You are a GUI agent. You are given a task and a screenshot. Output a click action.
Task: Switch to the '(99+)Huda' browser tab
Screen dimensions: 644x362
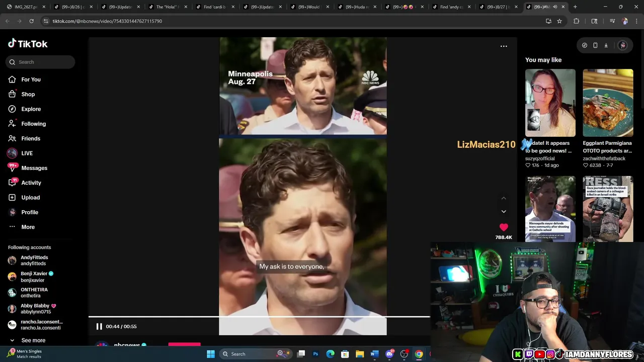[x=357, y=7]
